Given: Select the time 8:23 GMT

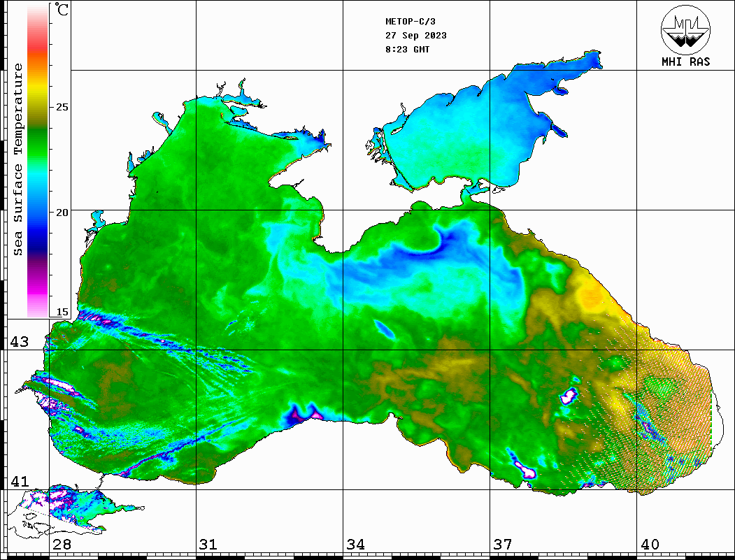Looking at the screenshot, I should [x=407, y=50].
